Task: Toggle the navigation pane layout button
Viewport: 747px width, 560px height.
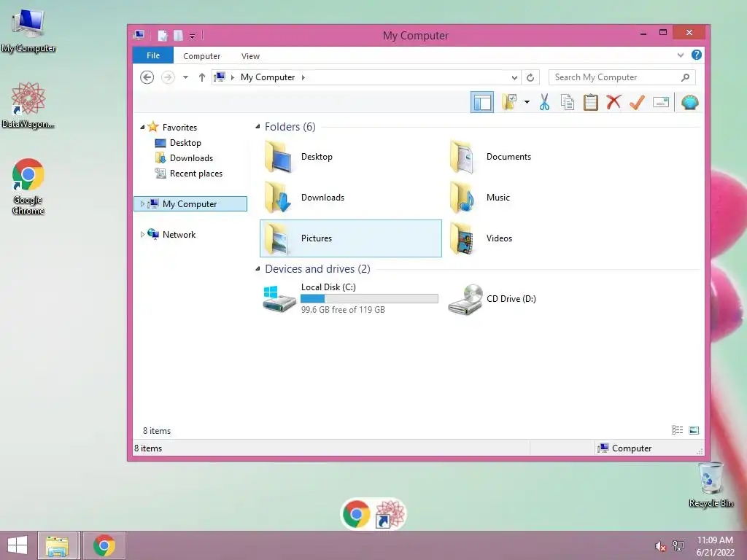Action: 482,102
